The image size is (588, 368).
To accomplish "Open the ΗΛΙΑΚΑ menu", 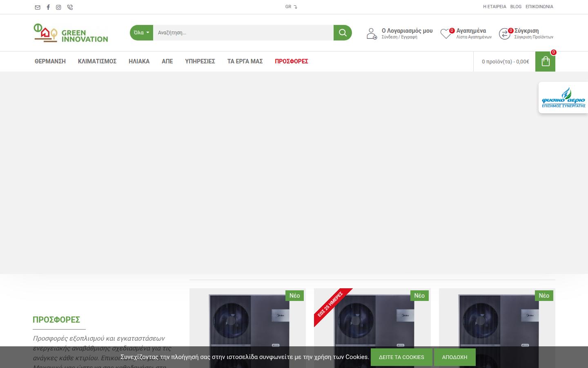I will pos(139,61).
